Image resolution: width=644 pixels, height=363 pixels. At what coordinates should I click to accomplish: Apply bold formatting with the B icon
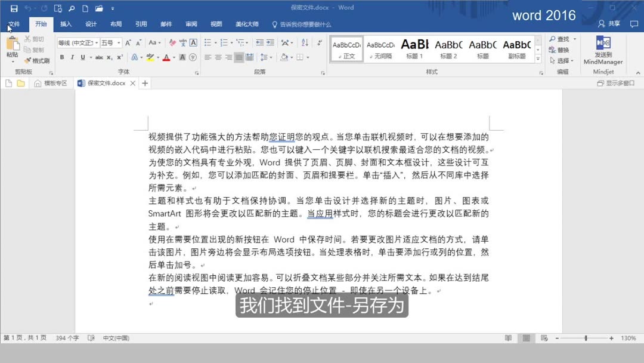61,57
